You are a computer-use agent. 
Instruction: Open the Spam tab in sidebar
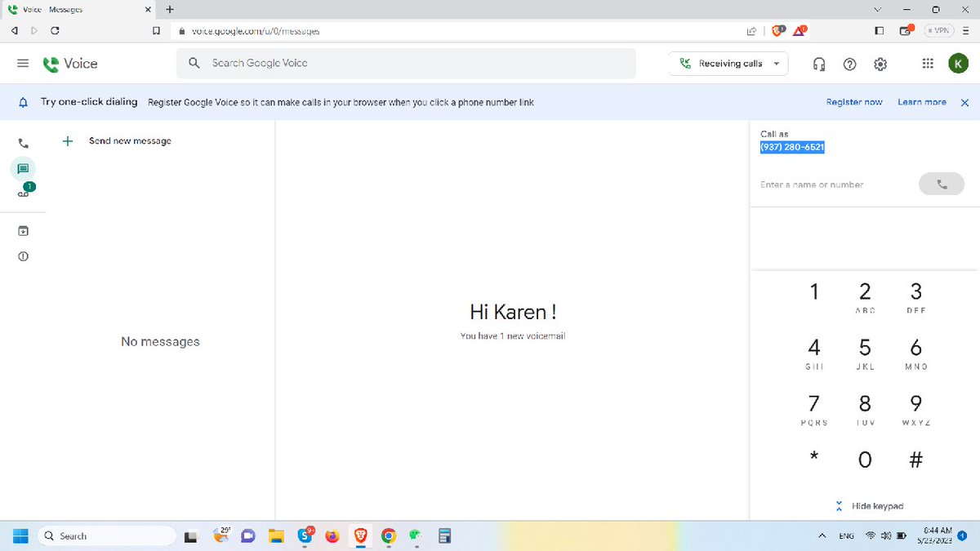(x=23, y=256)
